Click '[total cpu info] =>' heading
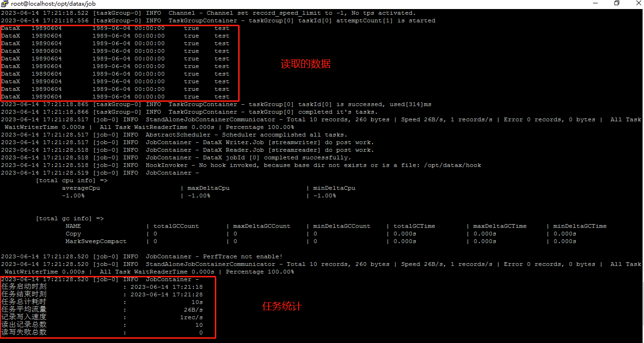Image resolution: width=644 pixels, height=343 pixels. pyautogui.click(x=71, y=180)
